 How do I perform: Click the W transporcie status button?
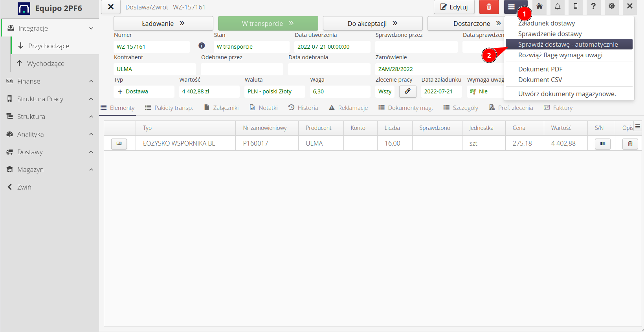pyautogui.click(x=268, y=23)
